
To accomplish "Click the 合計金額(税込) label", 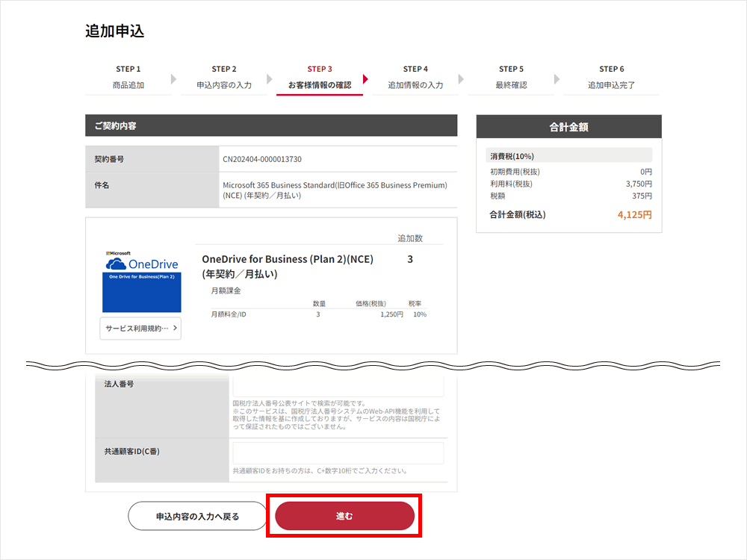I will point(518,215).
